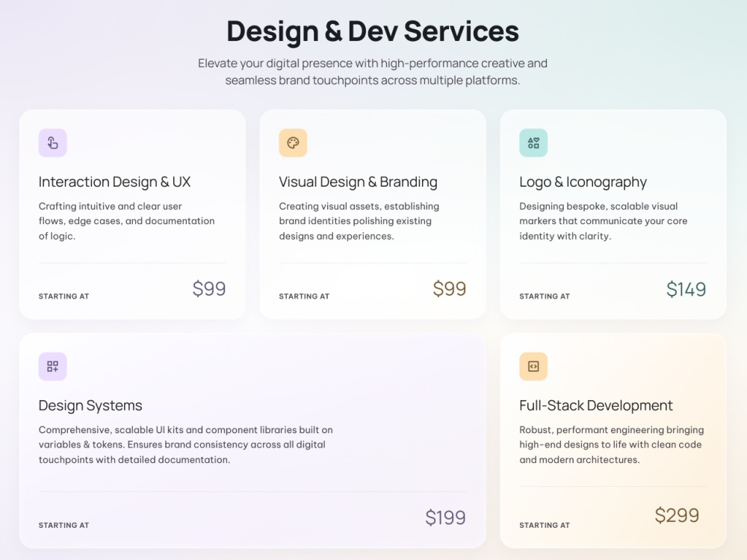Viewport: 747px width, 560px height.
Task: Select the Design Systems heading
Action: (x=90, y=405)
